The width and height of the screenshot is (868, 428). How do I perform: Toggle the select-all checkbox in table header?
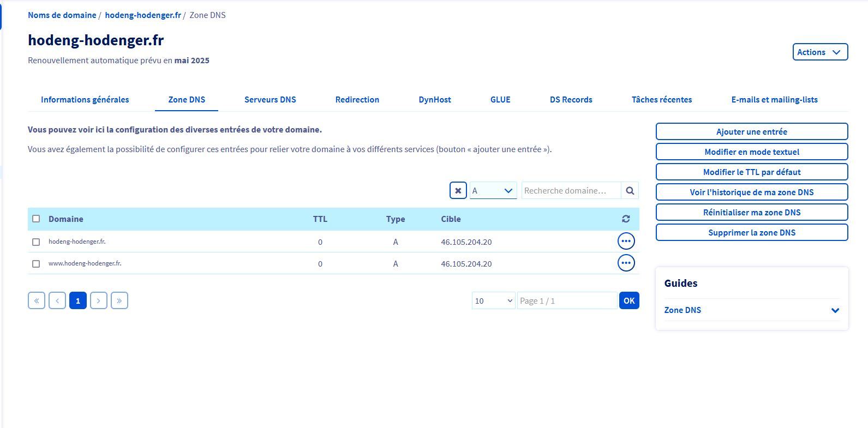click(36, 219)
